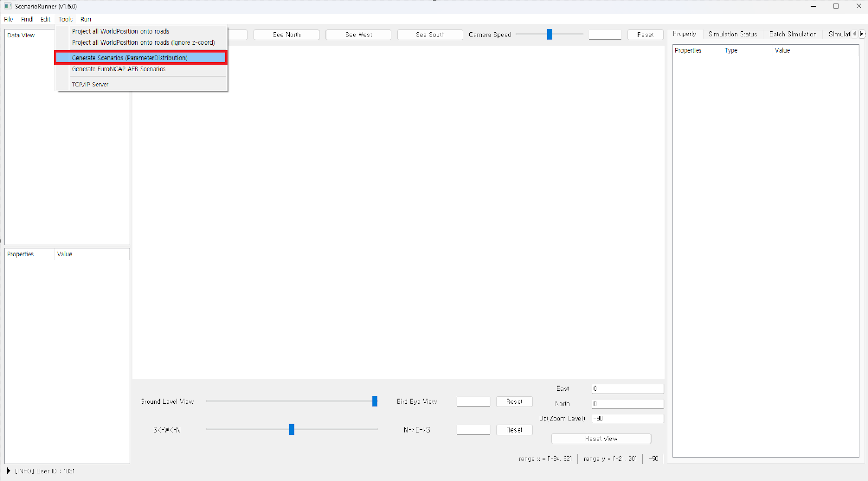Switch to the Simulation Status tab

tap(732, 34)
